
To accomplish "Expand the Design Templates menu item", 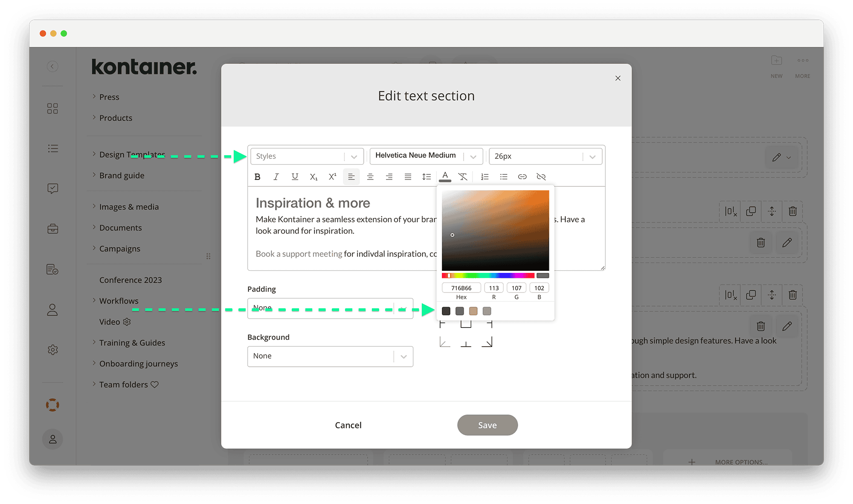I will pos(132,154).
